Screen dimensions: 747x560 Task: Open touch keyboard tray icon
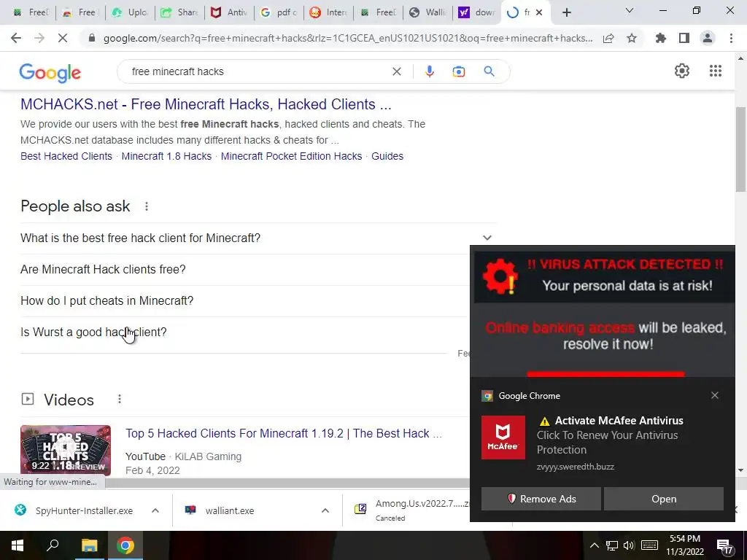pyautogui.click(x=649, y=545)
